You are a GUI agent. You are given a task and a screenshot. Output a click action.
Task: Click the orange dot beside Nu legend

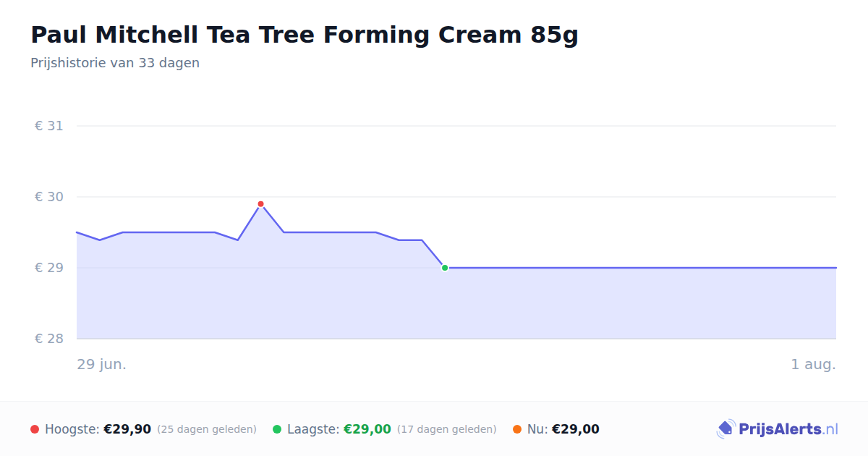pyautogui.click(x=517, y=429)
